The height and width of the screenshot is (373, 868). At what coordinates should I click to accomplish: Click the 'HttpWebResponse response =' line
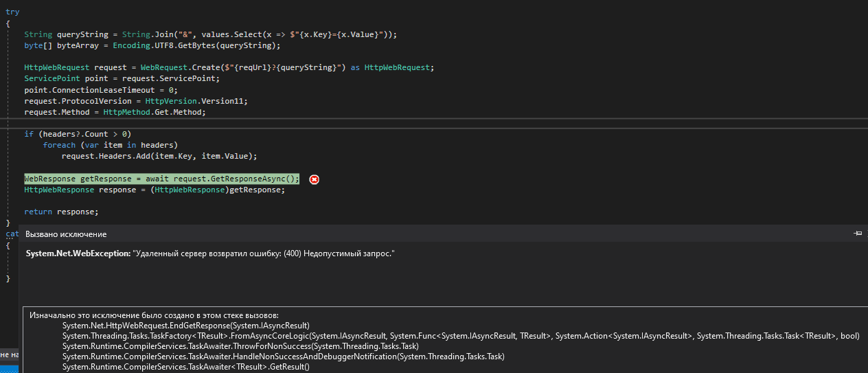click(155, 190)
